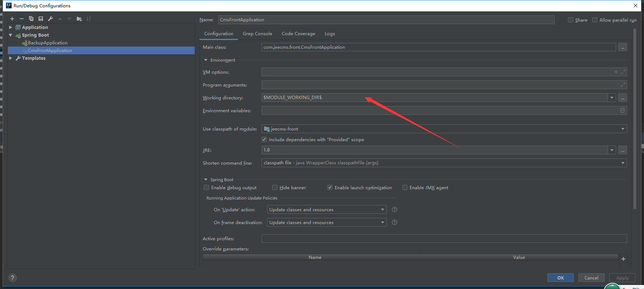The height and width of the screenshot is (289, 644).
Task: Click the move into new folder icon
Action: [79, 19]
